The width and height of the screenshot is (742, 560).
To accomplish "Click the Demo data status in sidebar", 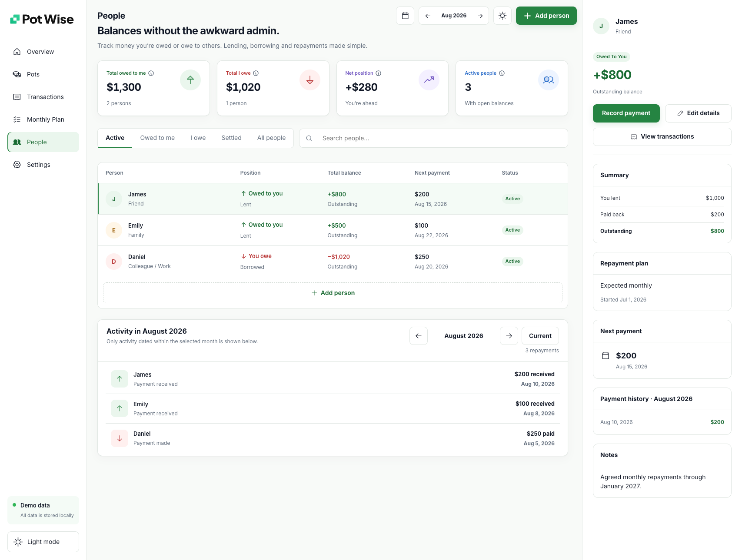I will 43,510.
